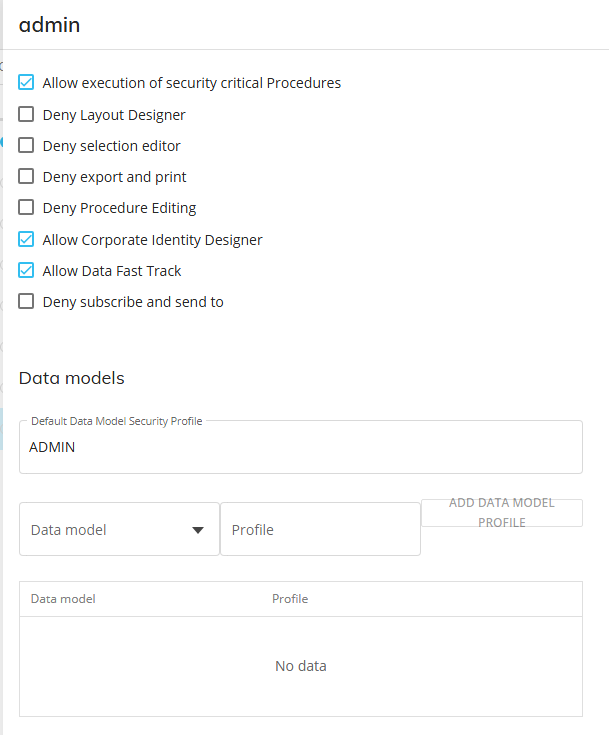Screen dimensions: 609x735
Task: Select the Data models section heading
Action: point(72,378)
